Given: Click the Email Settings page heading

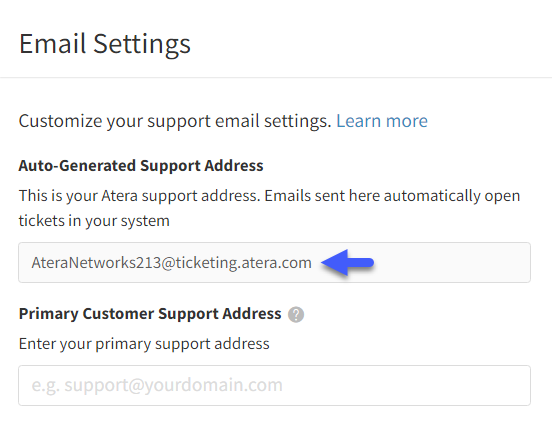Looking at the screenshot, I should click(x=105, y=44).
